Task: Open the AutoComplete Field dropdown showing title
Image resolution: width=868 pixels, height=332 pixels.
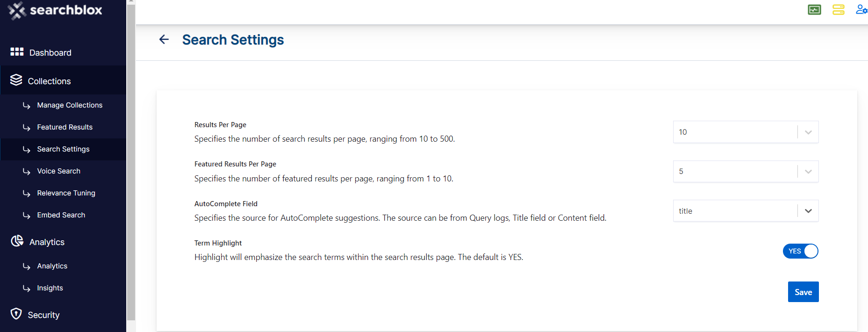Action: tap(746, 211)
